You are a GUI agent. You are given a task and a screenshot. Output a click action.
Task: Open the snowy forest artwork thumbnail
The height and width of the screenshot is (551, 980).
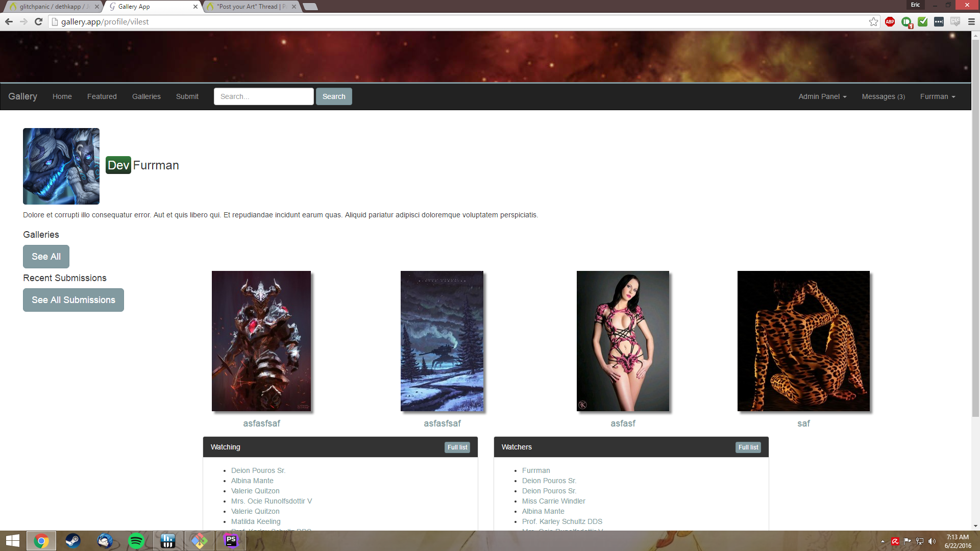(x=442, y=341)
